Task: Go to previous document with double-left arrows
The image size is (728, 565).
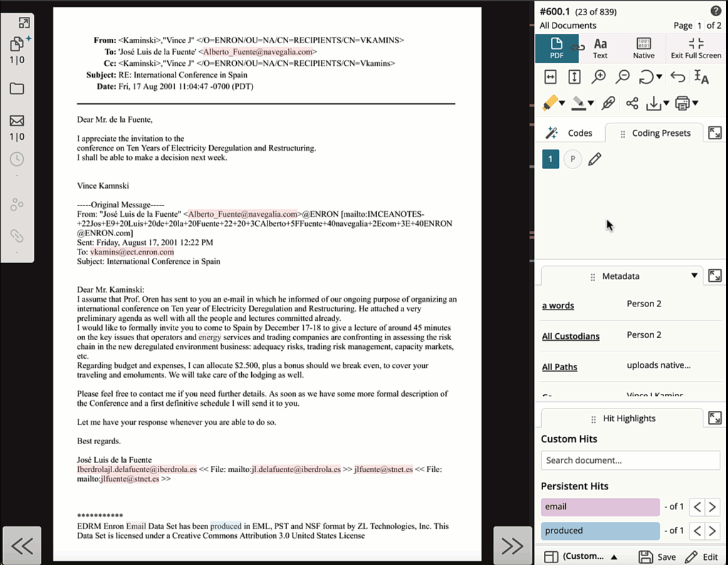Action: pos(22,546)
